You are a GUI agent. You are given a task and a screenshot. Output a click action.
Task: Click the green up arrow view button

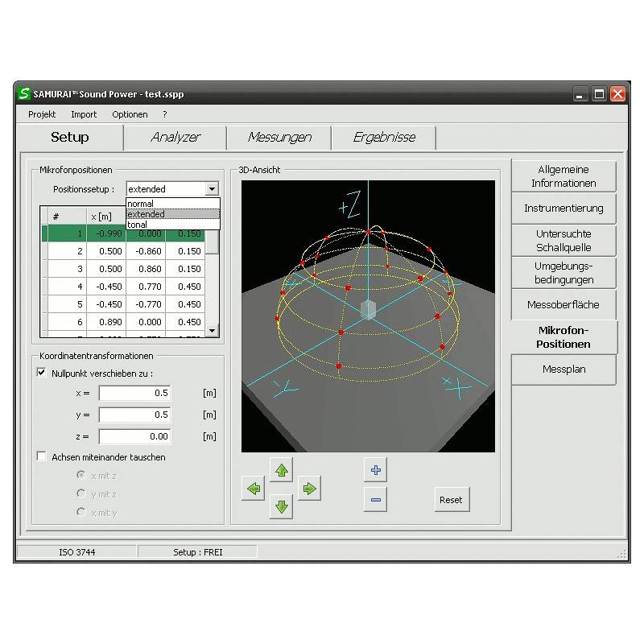click(281, 469)
